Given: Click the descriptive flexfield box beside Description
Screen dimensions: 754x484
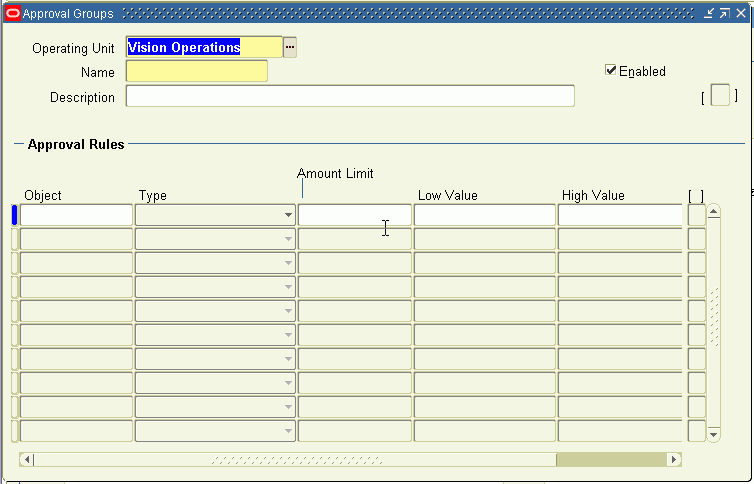Looking at the screenshot, I should [720, 95].
